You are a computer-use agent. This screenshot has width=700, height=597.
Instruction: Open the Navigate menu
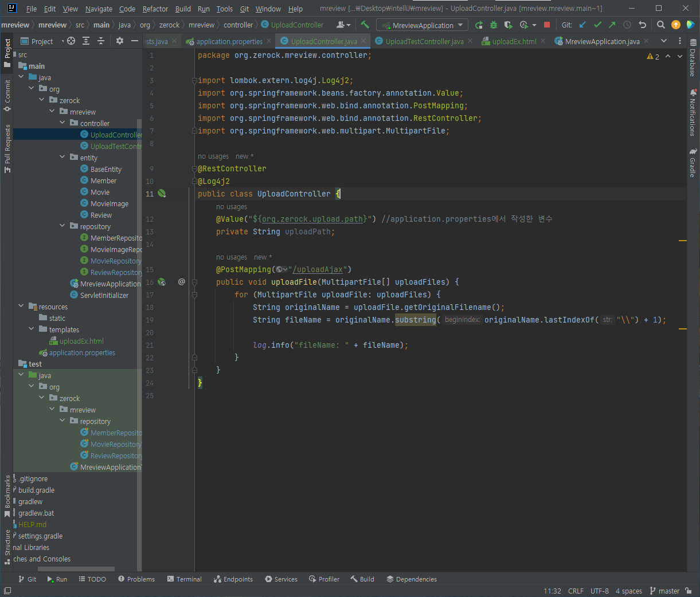click(x=99, y=9)
